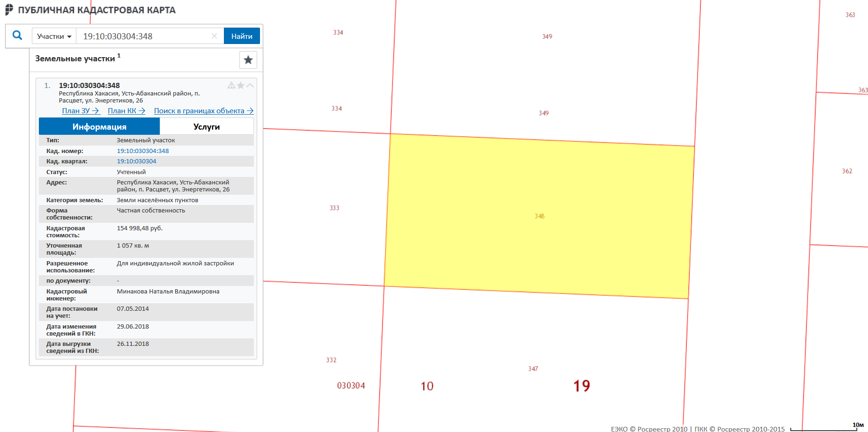Click the Найти search button
The image size is (868, 432).
(x=242, y=36)
